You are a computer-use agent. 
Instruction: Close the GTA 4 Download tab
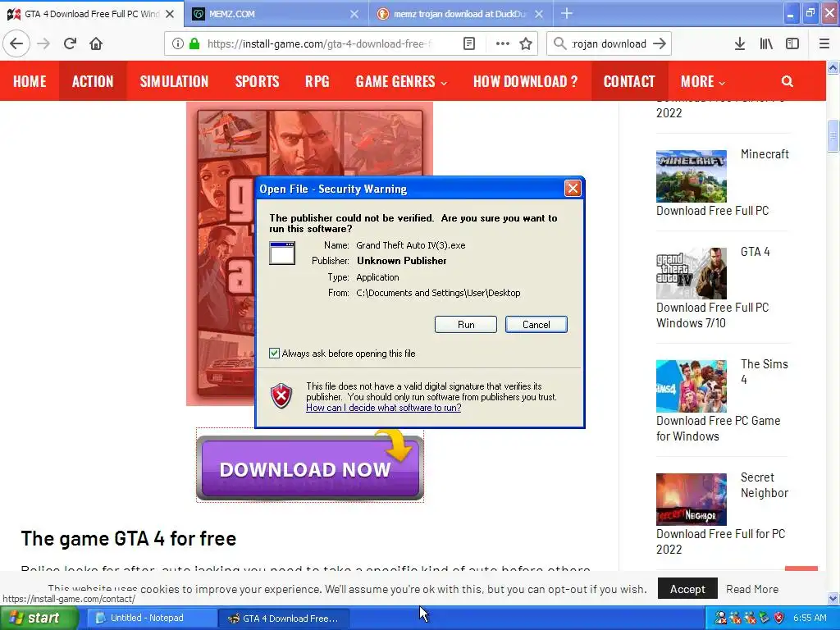pyautogui.click(x=170, y=14)
